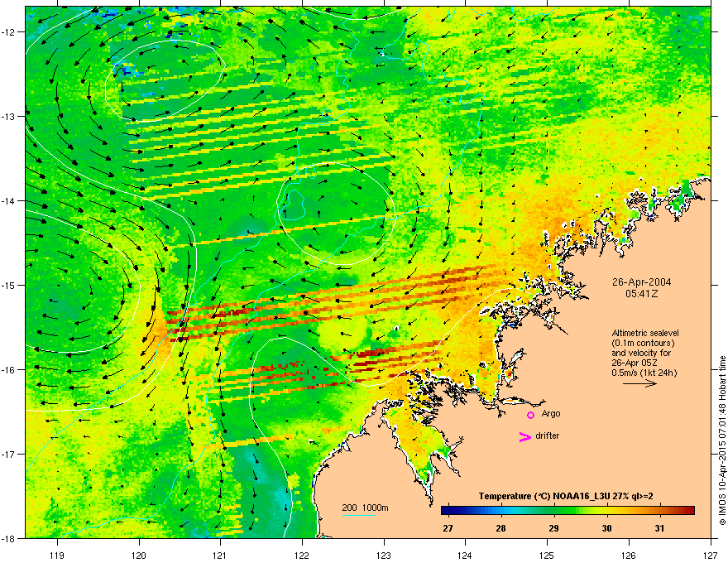The height and width of the screenshot is (563, 728).
Task: Click the colorbar value '30'
Action: coord(606,528)
